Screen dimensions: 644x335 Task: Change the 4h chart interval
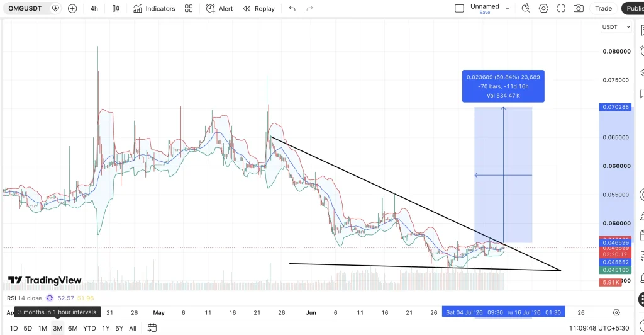(x=94, y=8)
